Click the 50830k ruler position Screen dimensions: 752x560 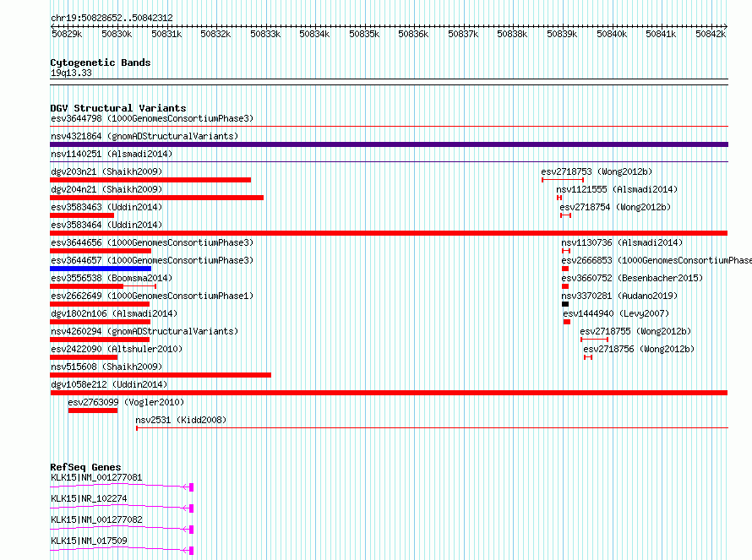pyautogui.click(x=117, y=34)
